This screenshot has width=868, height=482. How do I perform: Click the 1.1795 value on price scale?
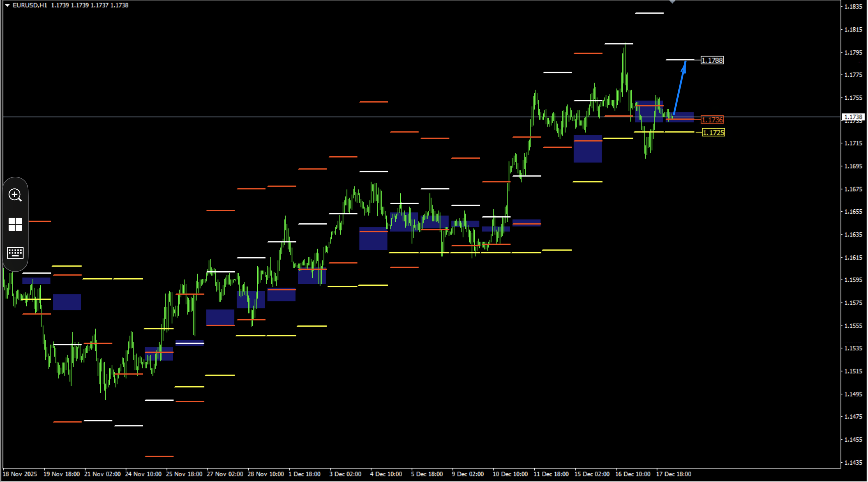tap(853, 52)
